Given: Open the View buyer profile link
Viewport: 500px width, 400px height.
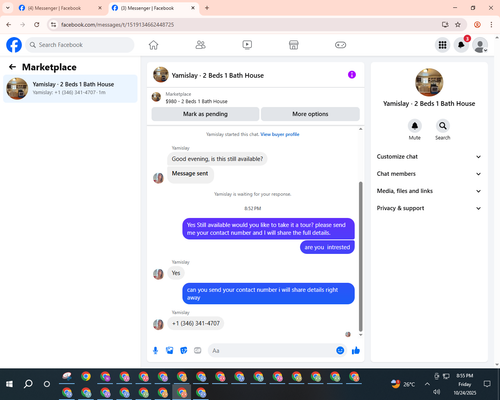Looking at the screenshot, I should (280, 134).
